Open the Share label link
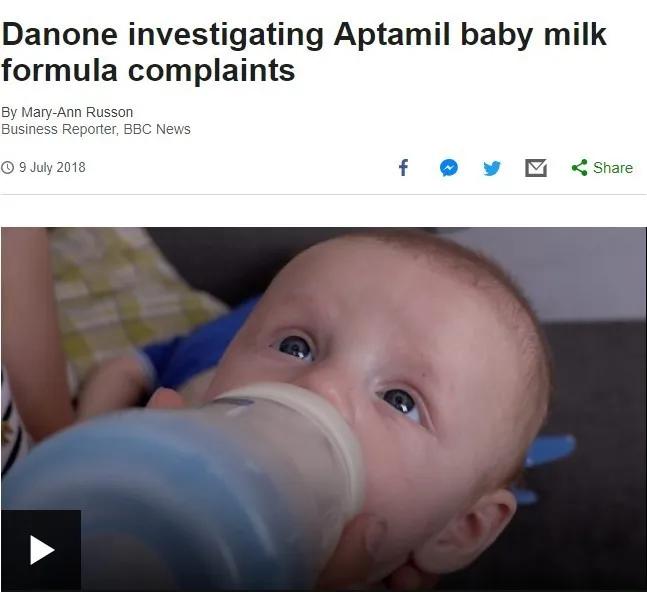647x592 pixels. click(613, 168)
